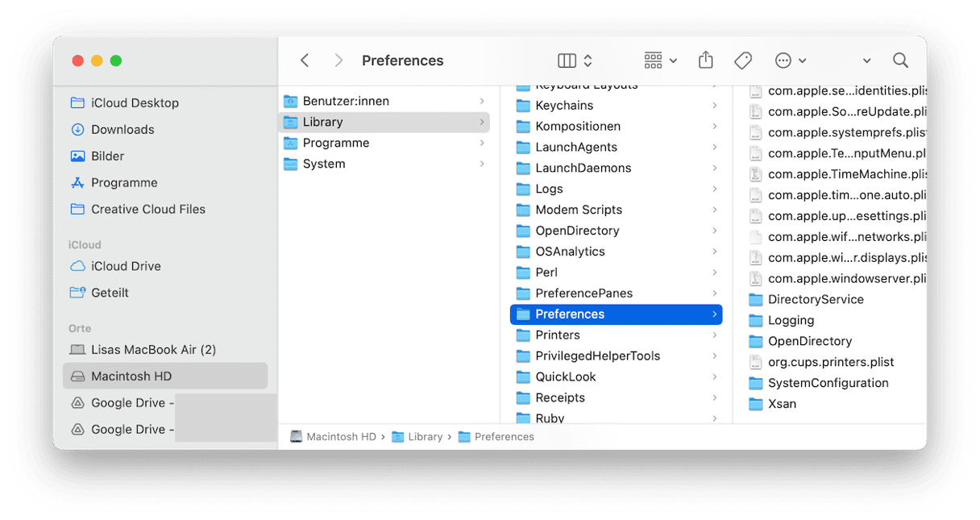
Task: Click the Modem Scripts folder icon
Action: pyautogui.click(x=522, y=210)
